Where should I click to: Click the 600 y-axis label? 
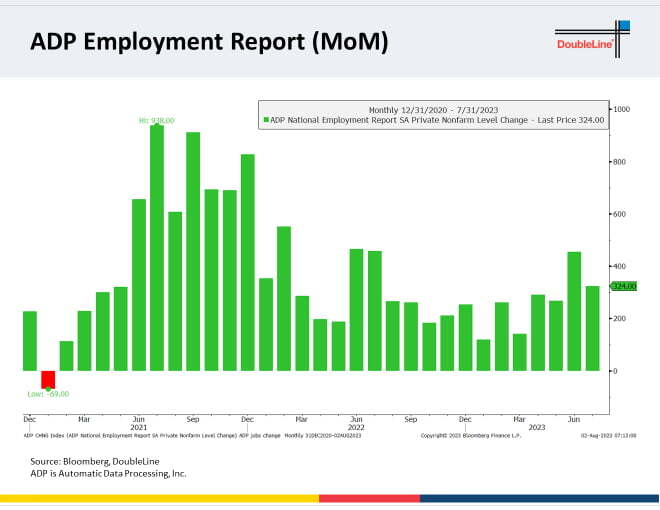[x=619, y=214]
